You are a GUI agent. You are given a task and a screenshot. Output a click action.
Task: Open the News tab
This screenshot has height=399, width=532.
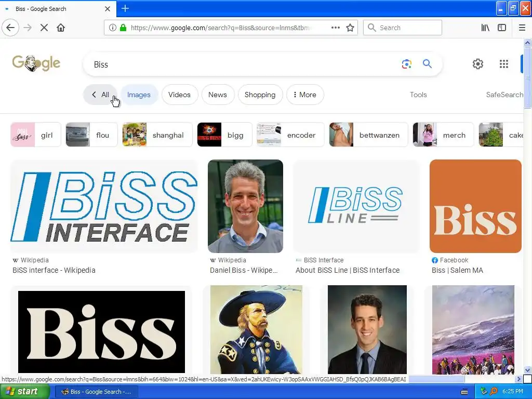[218, 95]
